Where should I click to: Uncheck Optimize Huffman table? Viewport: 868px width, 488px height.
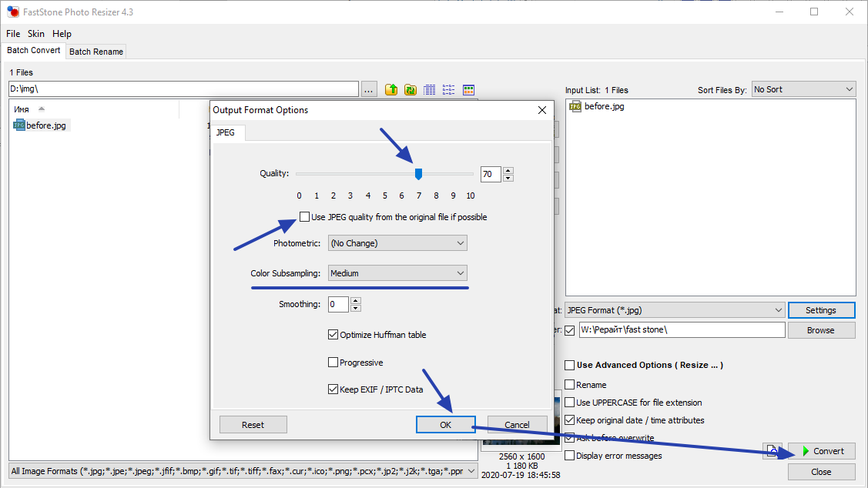coord(333,335)
